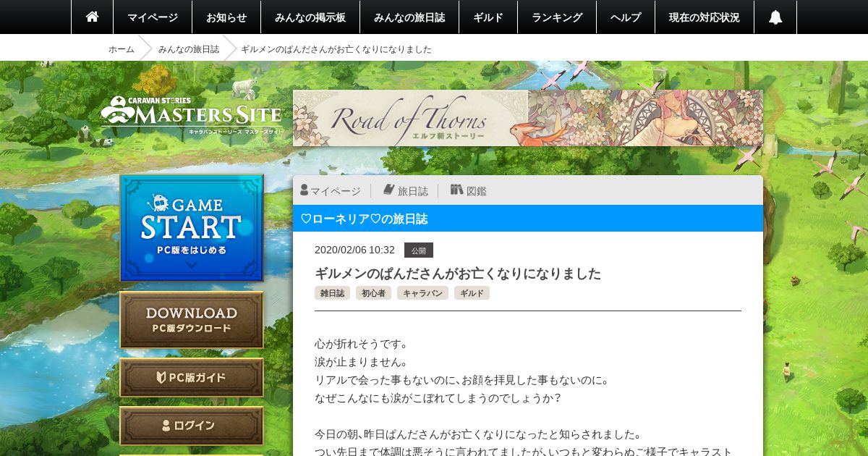Click the GAME START button
The width and height of the screenshot is (868, 456).
coord(192,227)
